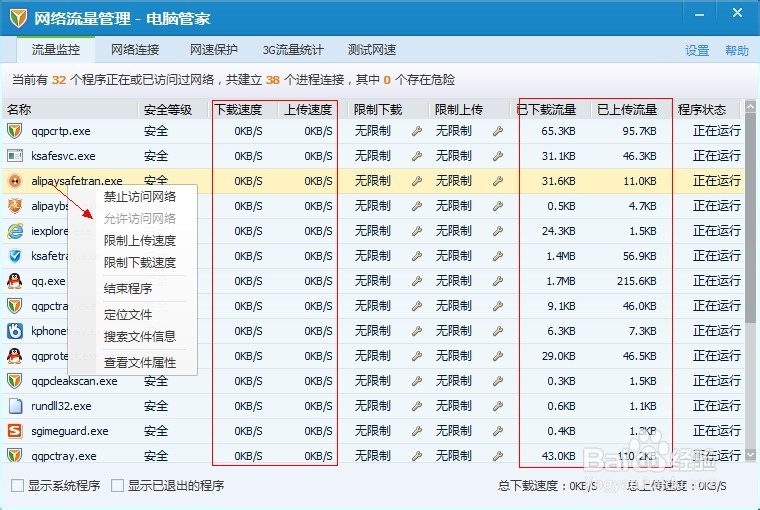Viewport: 760px width, 510px height.
Task: Enable 显示系统程序 checkbox
Action: click(x=17, y=485)
